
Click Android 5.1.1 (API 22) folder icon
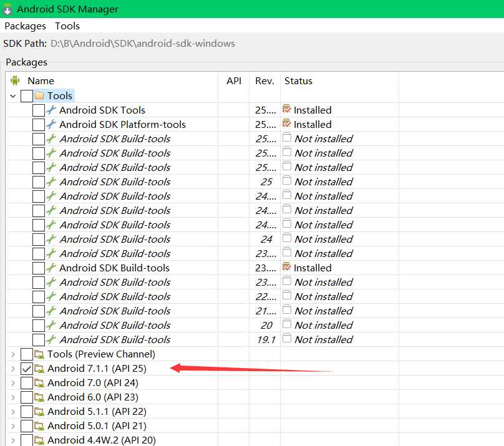point(39,412)
